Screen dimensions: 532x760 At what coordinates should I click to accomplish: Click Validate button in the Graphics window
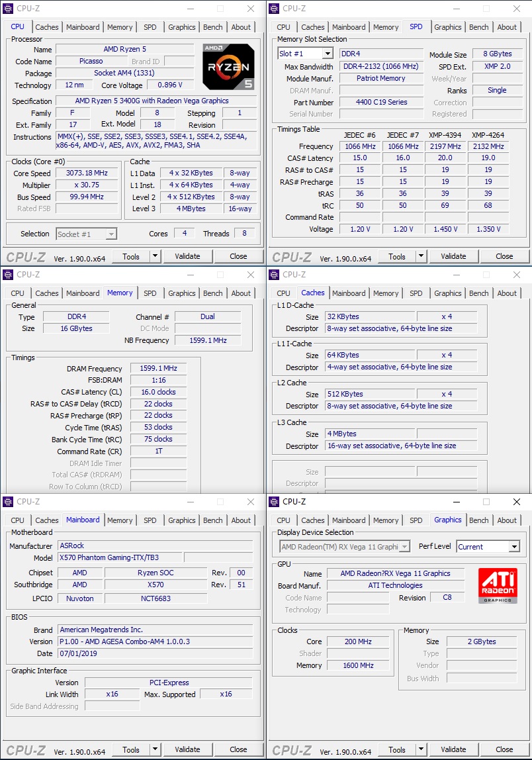453,749
